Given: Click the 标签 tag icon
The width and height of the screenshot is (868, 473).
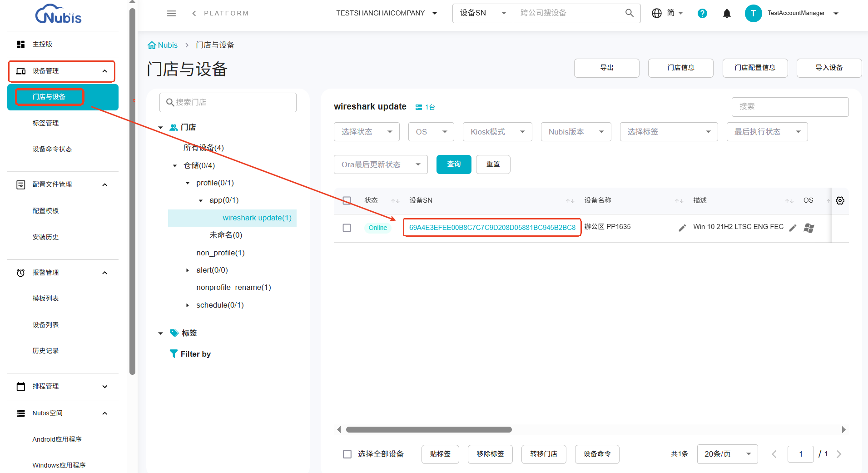Looking at the screenshot, I should click(174, 333).
